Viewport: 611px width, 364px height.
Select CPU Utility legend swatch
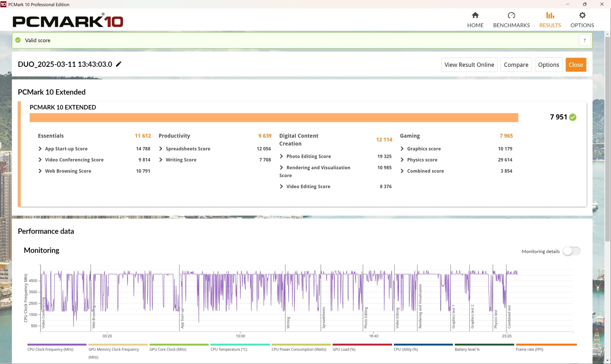point(423,344)
